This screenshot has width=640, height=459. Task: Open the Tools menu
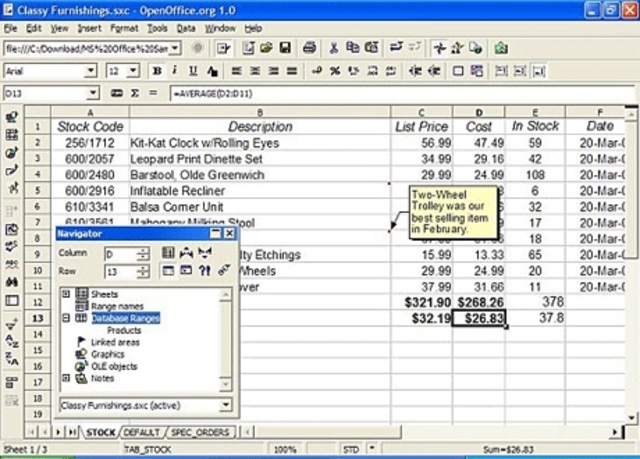pyautogui.click(x=158, y=28)
